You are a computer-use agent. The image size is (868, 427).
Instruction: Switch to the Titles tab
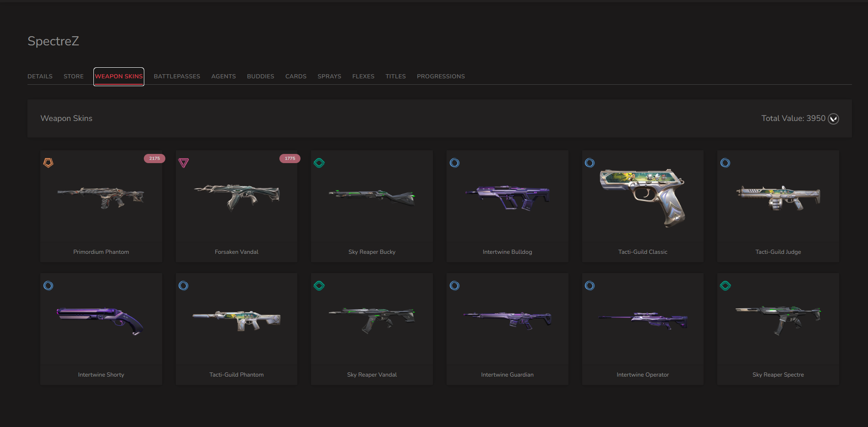[396, 77]
